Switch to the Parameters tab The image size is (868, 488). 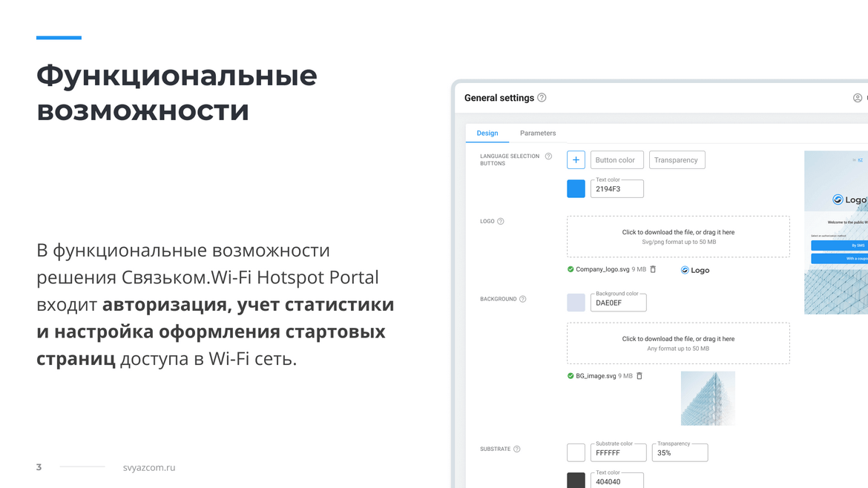click(538, 133)
